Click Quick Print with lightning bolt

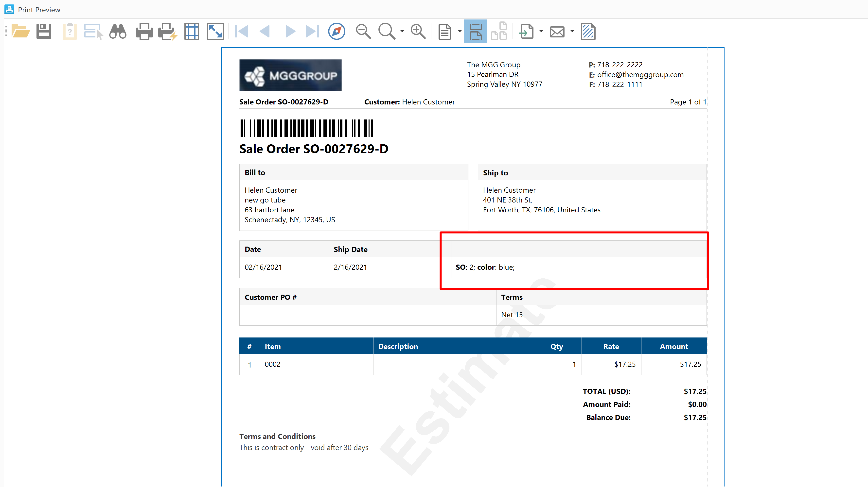(167, 32)
